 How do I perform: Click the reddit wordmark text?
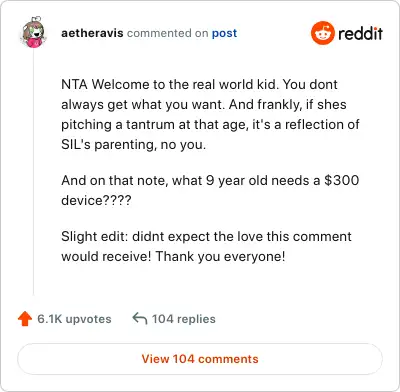[x=360, y=33]
